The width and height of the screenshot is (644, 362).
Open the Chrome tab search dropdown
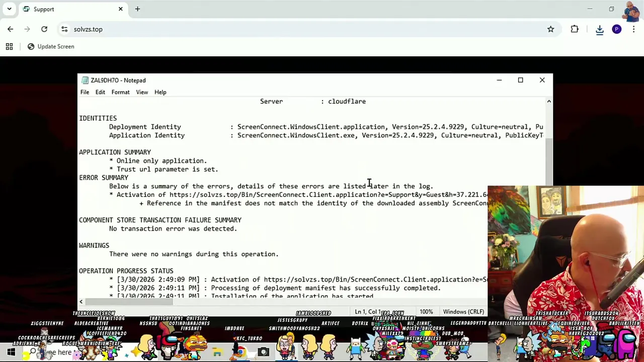pyautogui.click(x=9, y=9)
